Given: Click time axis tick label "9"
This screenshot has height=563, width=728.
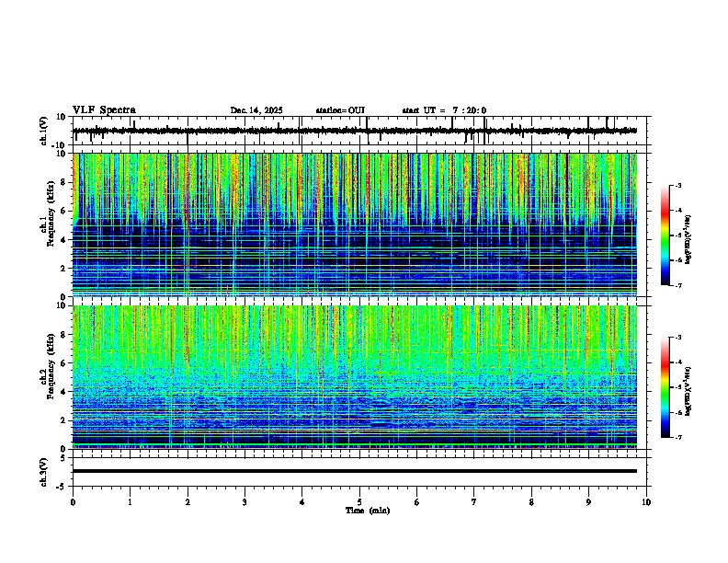Looking at the screenshot, I should point(588,502).
